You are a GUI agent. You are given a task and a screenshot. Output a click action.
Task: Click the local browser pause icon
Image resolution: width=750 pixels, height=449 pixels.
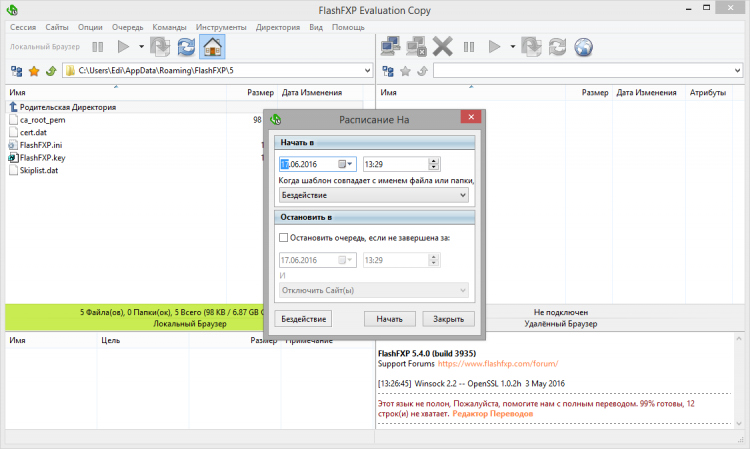click(x=98, y=47)
